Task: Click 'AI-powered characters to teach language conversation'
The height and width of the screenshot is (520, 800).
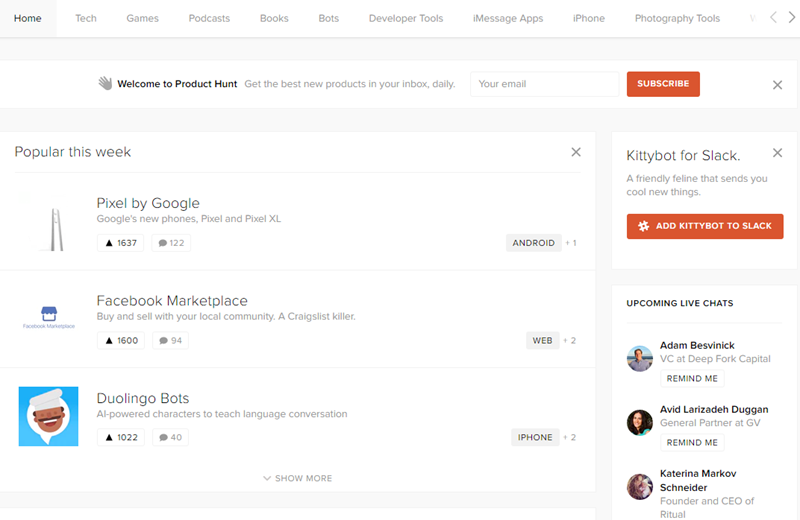Action: (x=222, y=414)
